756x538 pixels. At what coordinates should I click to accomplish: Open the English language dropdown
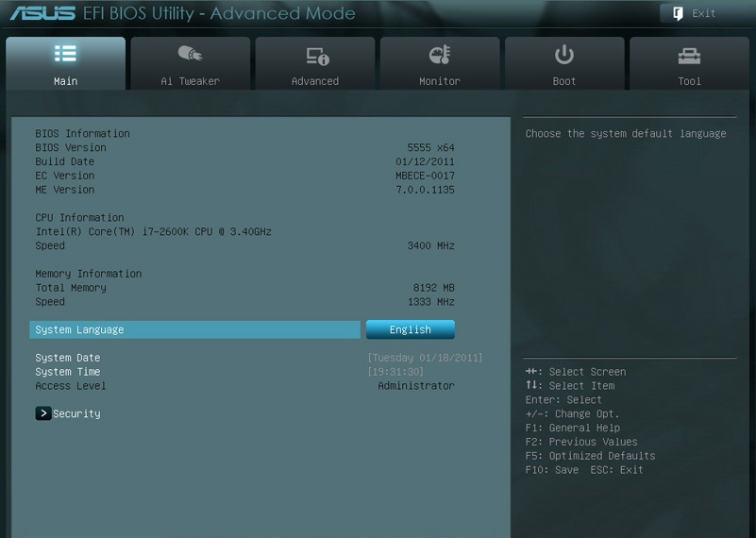click(411, 329)
